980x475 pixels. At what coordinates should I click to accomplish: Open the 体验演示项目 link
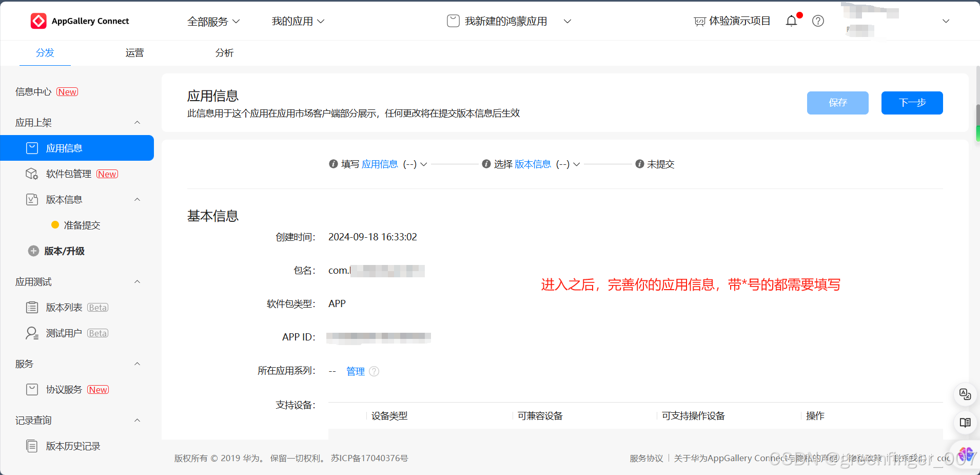click(740, 21)
